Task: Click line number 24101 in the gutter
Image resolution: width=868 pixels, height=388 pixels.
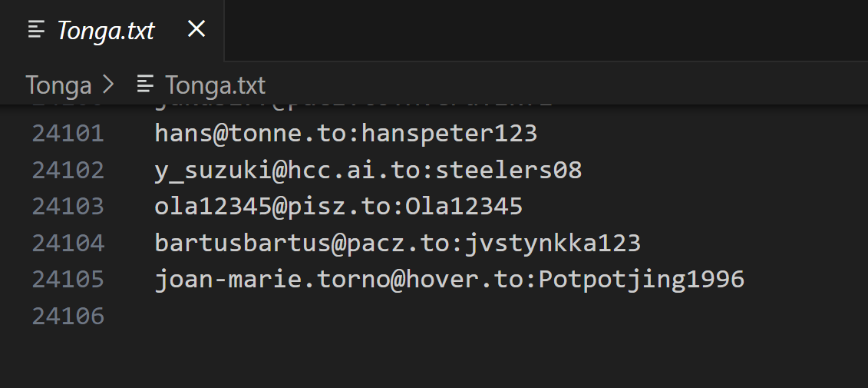Action: (68, 134)
